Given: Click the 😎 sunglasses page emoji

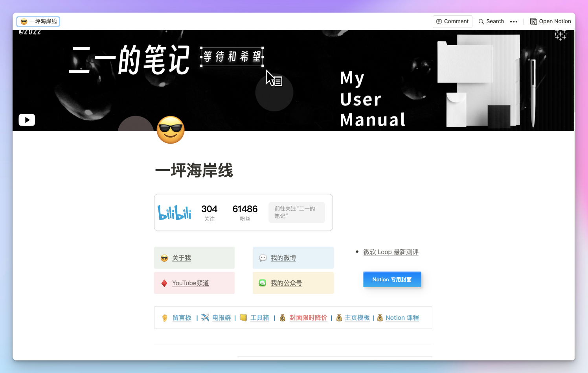Looking at the screenshot, I should (x=171, y=130).
